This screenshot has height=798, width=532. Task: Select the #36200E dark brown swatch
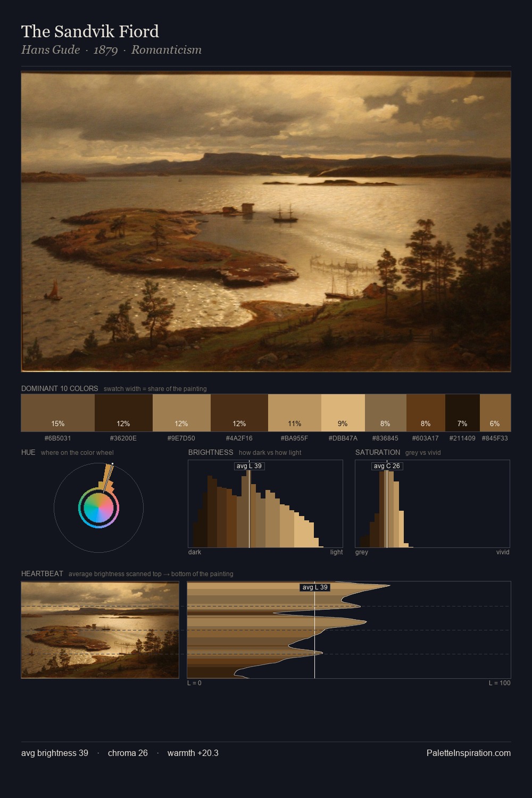coord(123,413)
